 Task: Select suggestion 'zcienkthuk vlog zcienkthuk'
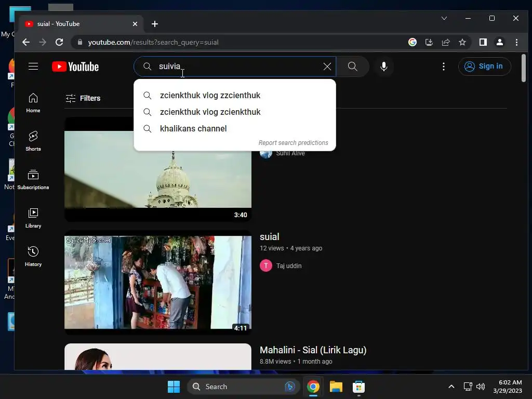235,112
